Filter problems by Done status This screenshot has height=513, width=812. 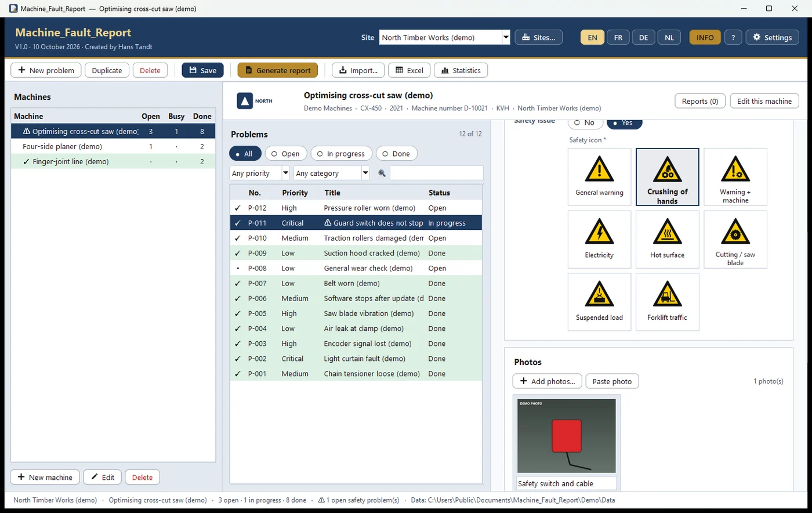396,154
